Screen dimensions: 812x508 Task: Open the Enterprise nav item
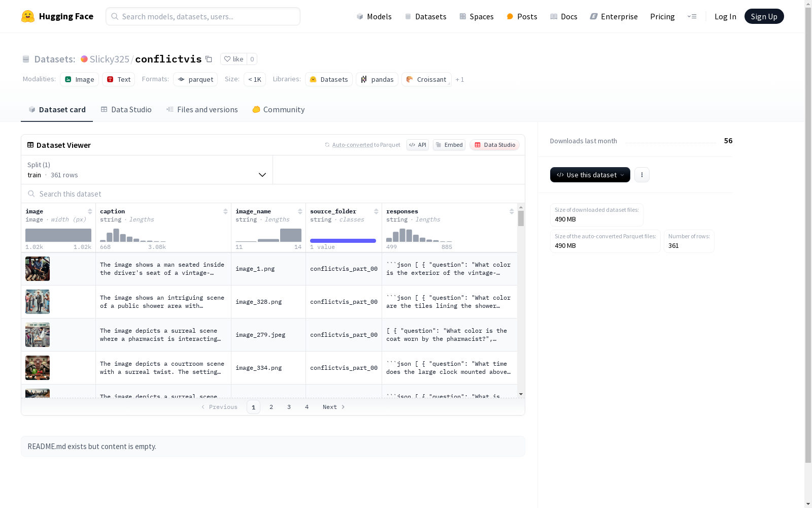614,16
